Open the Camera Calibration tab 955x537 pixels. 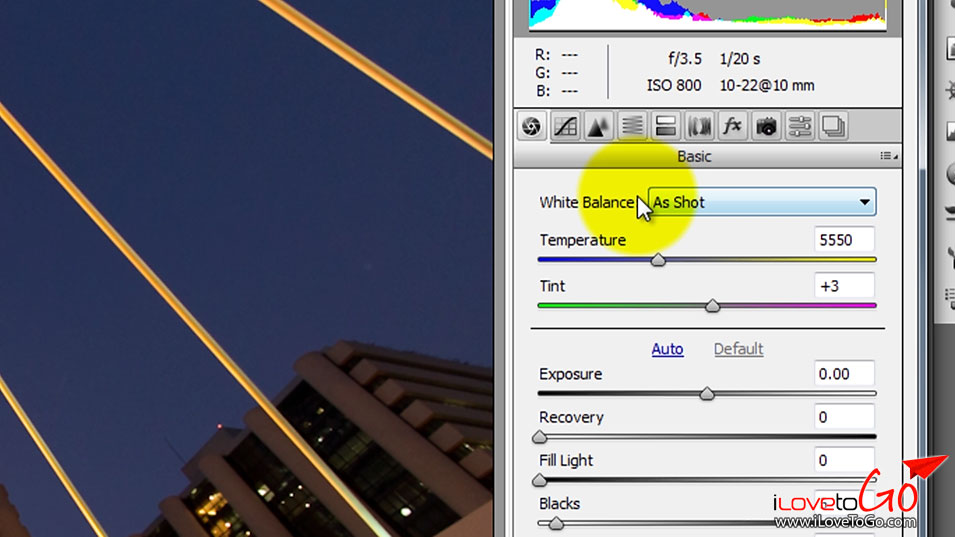[766, 127]
